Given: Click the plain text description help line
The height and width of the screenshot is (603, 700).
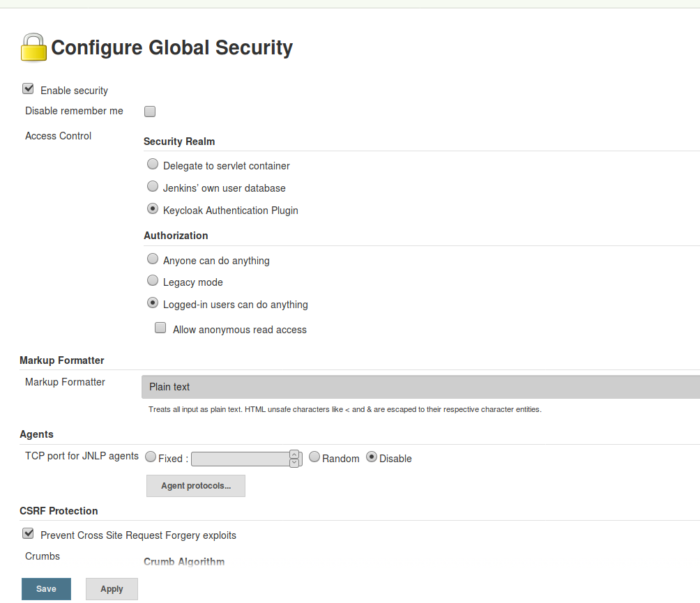Looking at the screenshot, I should pos(345,409).
